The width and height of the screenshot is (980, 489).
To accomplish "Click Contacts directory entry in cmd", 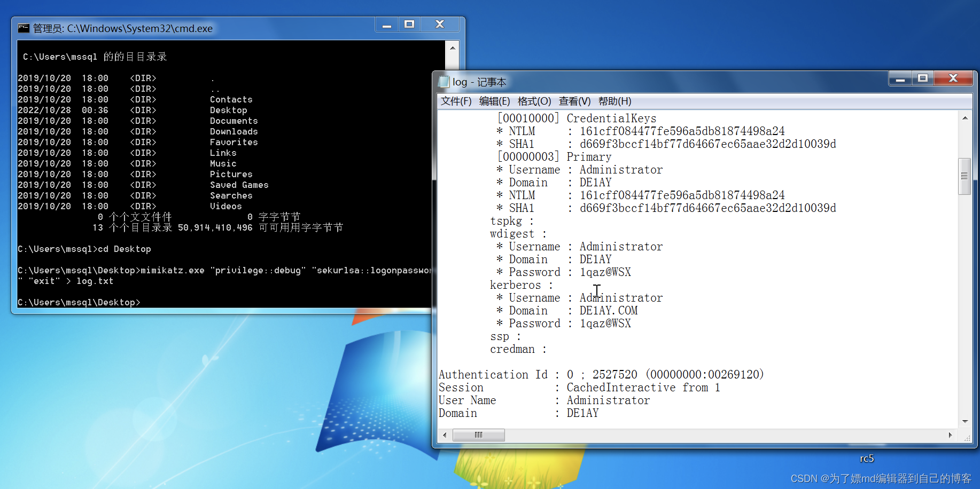I will coord(231,99).
